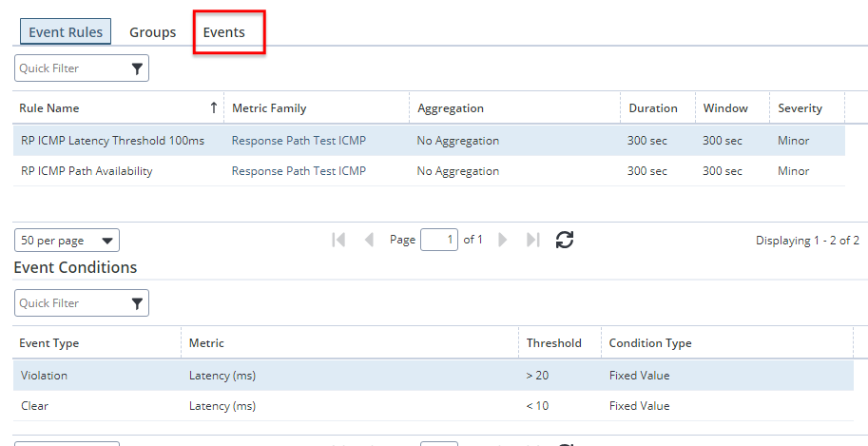Open the 50 per page dropdown
Image resolution: width=868 pixels, height=446 pixels.
[67, 241]
